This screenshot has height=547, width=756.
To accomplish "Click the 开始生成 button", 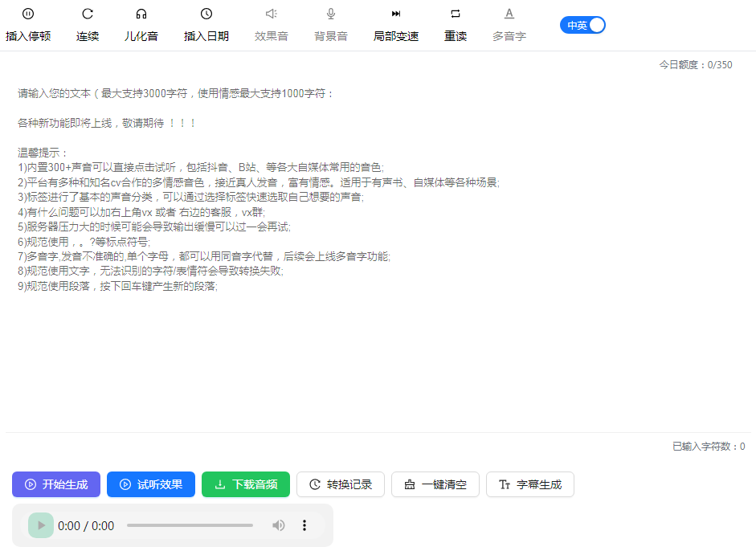I will tap(55, 484).
